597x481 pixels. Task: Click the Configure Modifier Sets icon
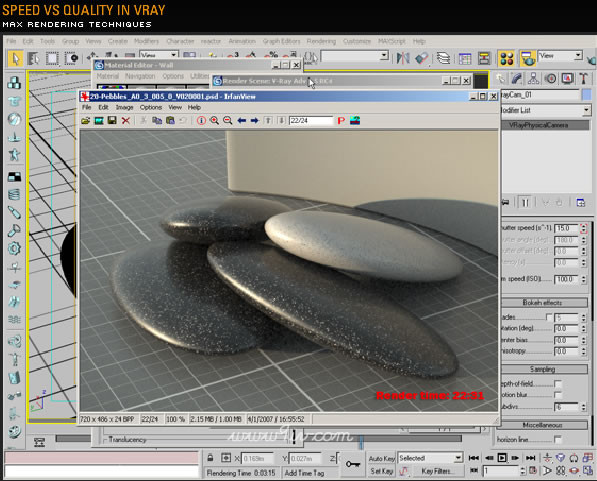581,203
